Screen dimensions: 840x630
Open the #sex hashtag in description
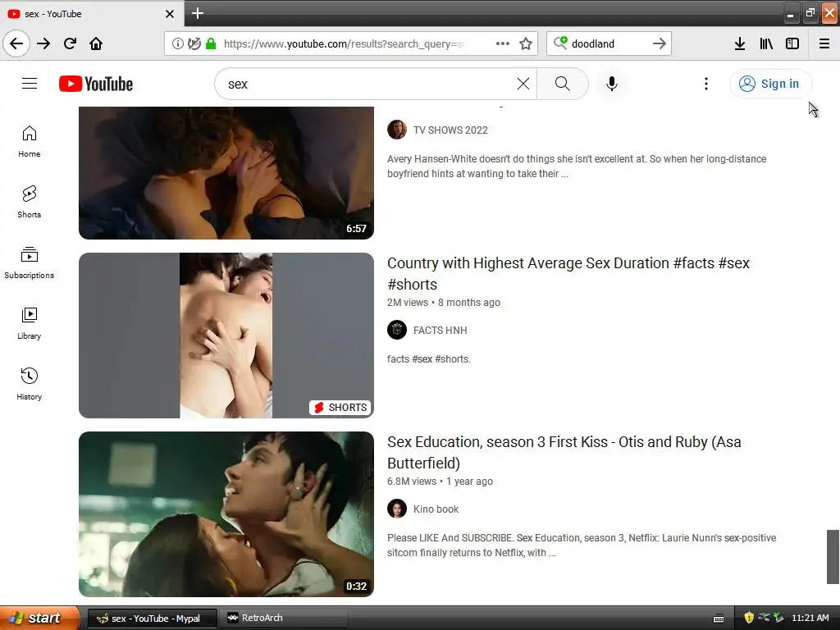[422, 359]
